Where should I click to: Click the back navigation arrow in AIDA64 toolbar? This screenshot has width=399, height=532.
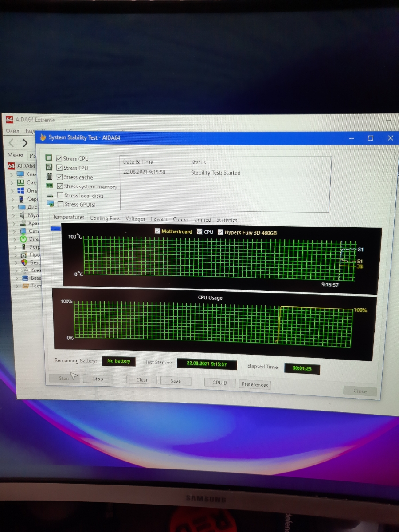pyautogui.click(x=12, y=143)
